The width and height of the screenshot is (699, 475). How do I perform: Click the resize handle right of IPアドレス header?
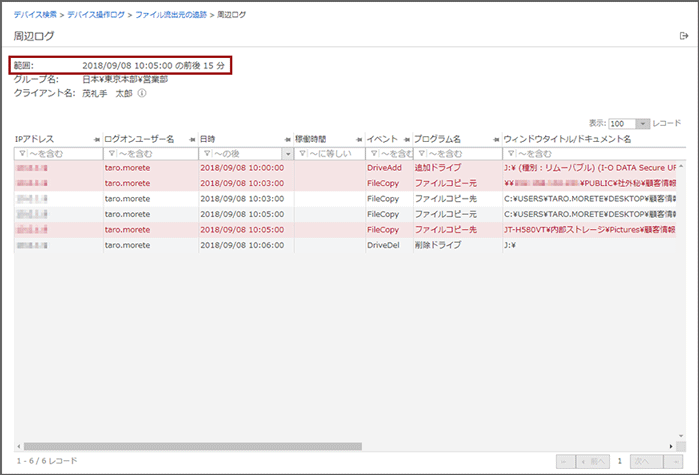(x=96, y=139)
